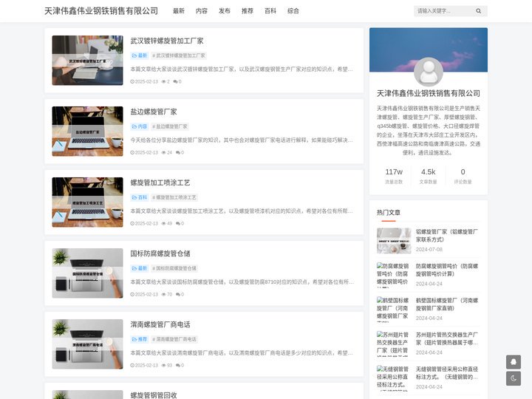Image resolution: width=532 pixels, height=399 pixels.
Task: Click the 0 评论数量 statistic
Action: (463, 176)
